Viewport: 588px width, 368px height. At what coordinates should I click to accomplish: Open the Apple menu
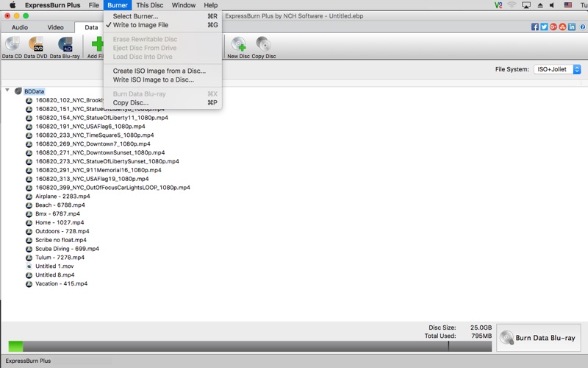tap(12, 5)
